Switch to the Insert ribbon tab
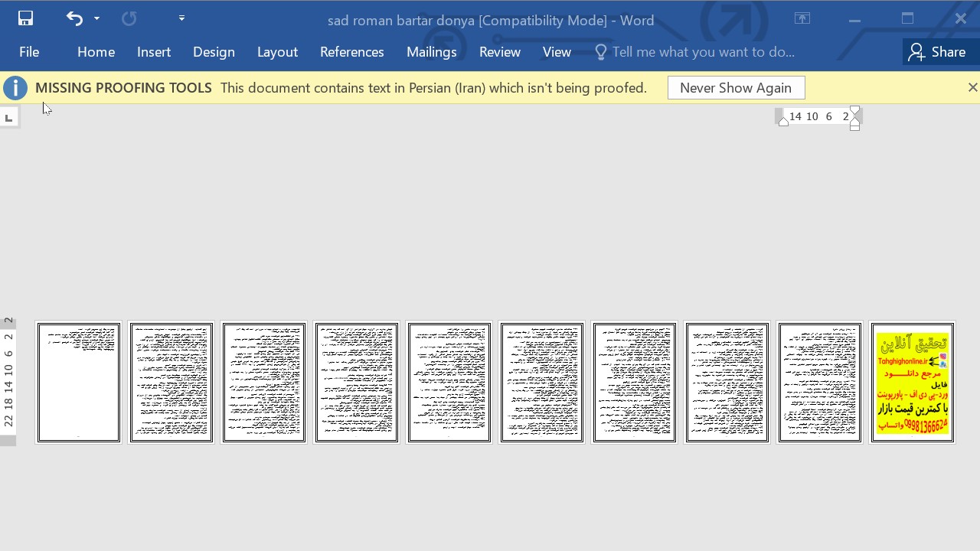This screenshot has width=980, height=551. click(x=154, y=52)
